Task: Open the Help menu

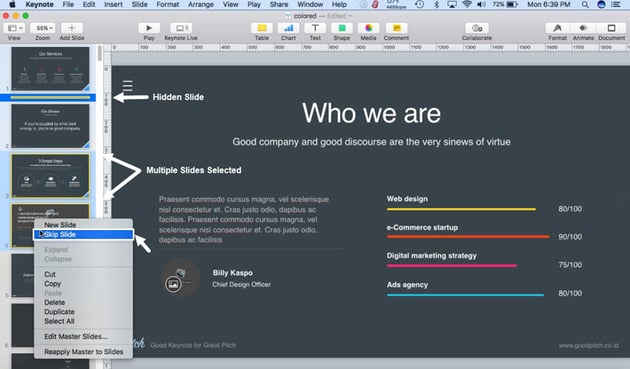Action: [339, 4]
